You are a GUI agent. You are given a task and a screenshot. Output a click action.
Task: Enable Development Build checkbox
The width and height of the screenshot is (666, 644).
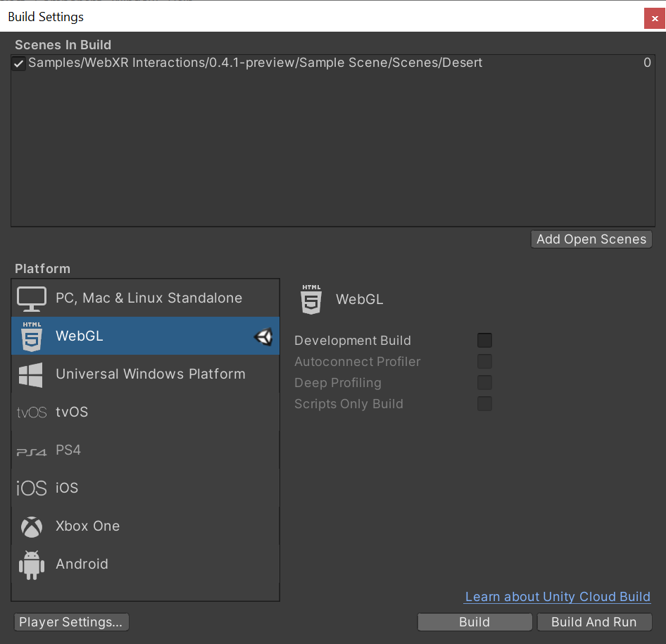point(484,340)
